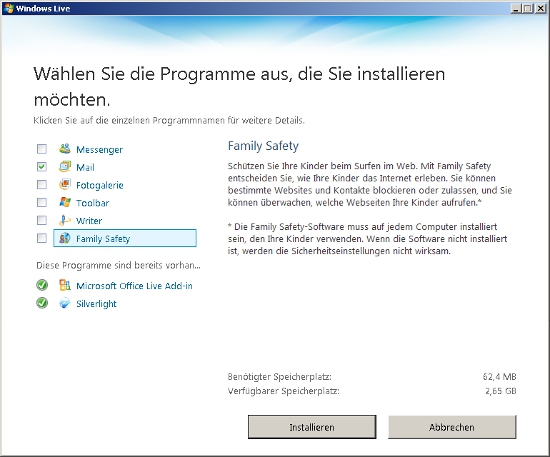550x457 pixels.
Task: Check the Toolbar checkbox
Action: tap(42, 202)
